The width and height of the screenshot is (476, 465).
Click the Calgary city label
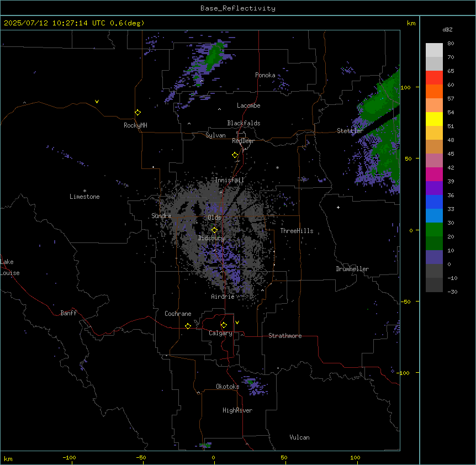tap(220, 333)
